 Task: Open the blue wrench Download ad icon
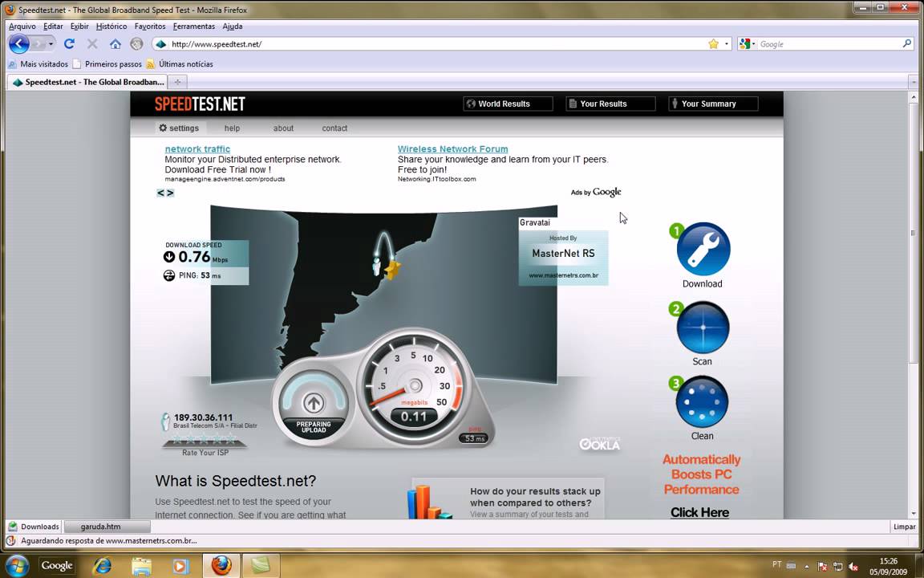coord(703,249)
